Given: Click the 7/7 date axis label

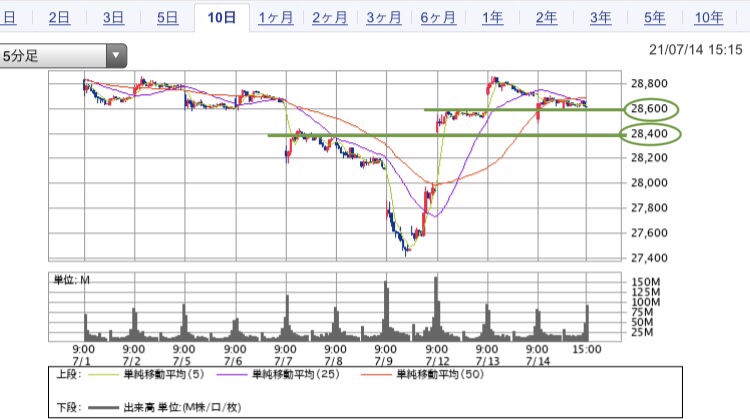Looking at the screenshot, I should coord(283,361).
